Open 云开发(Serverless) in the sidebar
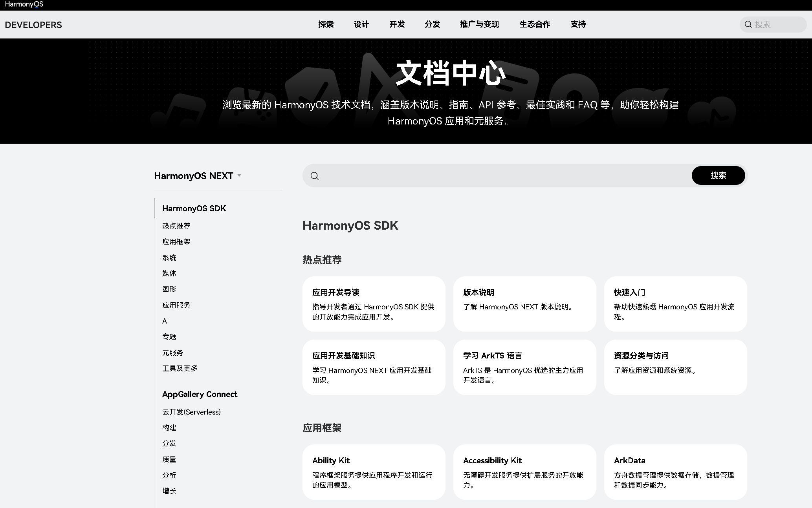 (191, 412)
